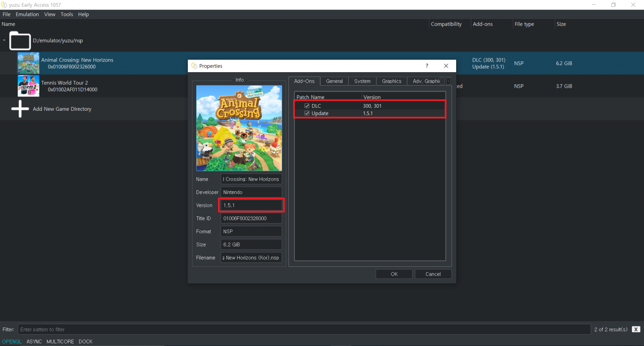Click the Name field in Info
The image size is (644, 346).
(251, 179)
